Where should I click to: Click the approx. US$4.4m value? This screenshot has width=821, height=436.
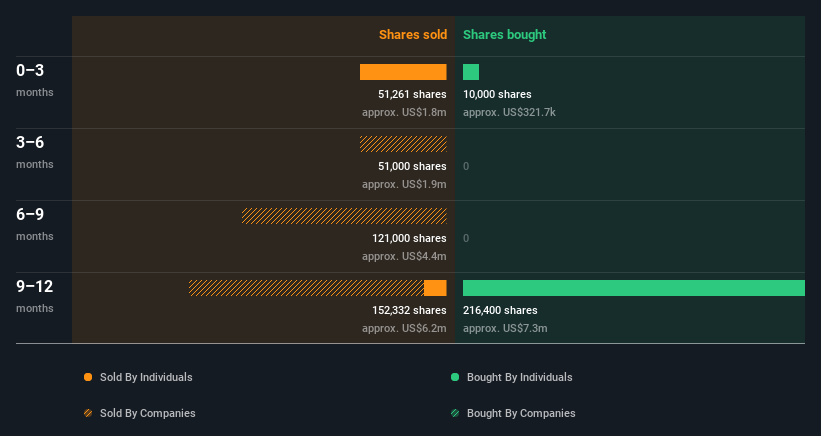(x=404, y=256)
